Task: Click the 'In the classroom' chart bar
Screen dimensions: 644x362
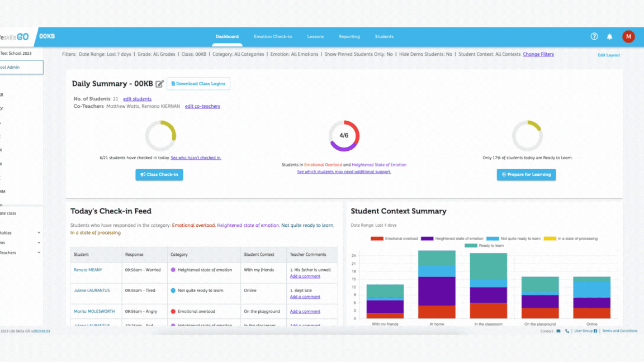Action: [489, 285]
